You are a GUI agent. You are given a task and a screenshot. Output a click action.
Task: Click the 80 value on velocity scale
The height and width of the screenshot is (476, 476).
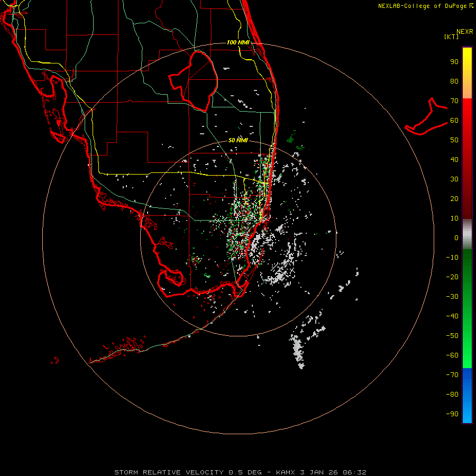454,81
